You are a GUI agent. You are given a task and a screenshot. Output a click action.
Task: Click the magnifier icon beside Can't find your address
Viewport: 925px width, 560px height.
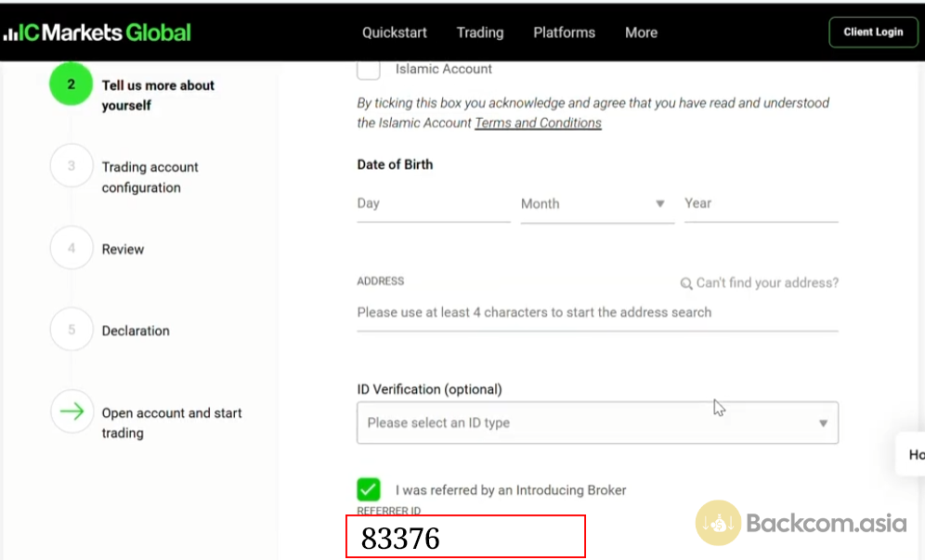click(686, 283)
